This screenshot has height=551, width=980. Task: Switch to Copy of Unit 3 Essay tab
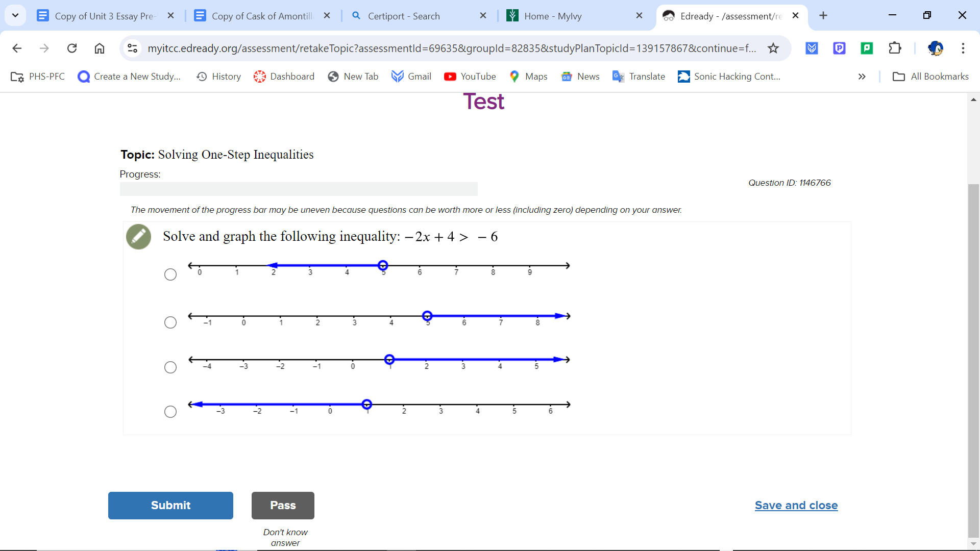pyautogui.click(x=105, y=16)
